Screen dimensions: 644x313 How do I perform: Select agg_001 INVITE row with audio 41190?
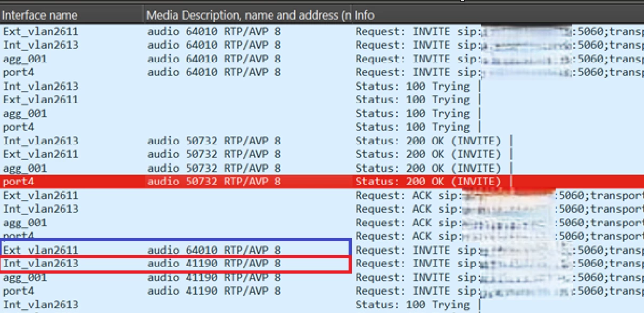click(x=322, y=278)
